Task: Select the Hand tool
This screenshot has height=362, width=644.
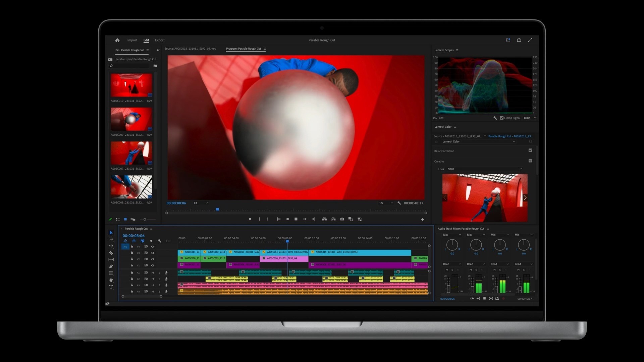Action: 111,280
